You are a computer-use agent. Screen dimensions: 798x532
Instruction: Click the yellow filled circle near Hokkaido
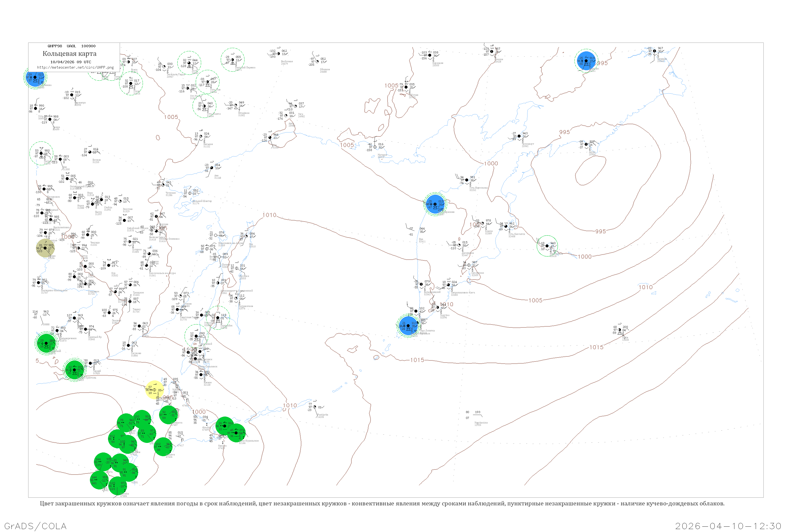pyautogui.click(x=154, y=390)
